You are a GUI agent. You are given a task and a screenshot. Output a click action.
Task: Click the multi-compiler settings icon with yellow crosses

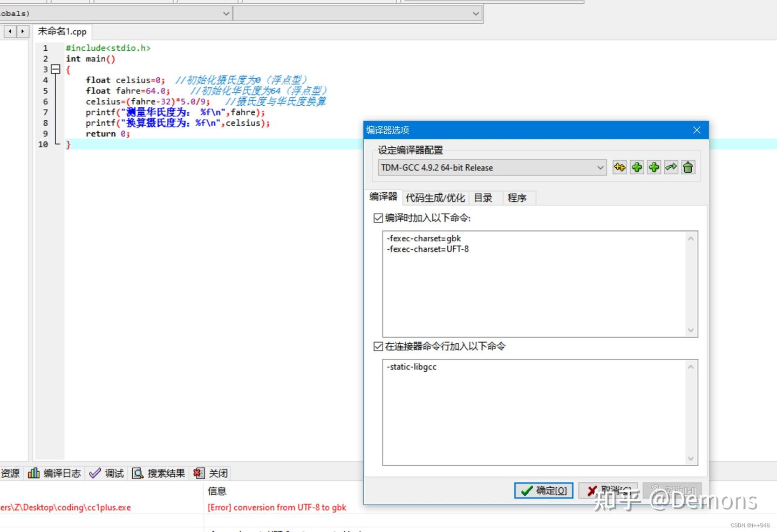point(619,167)
